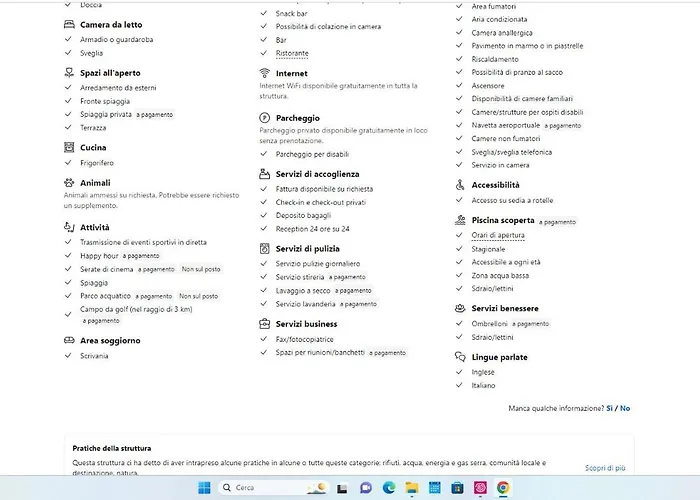
Task: Answer Sì to missing information question
Action: tap(610, 408)
